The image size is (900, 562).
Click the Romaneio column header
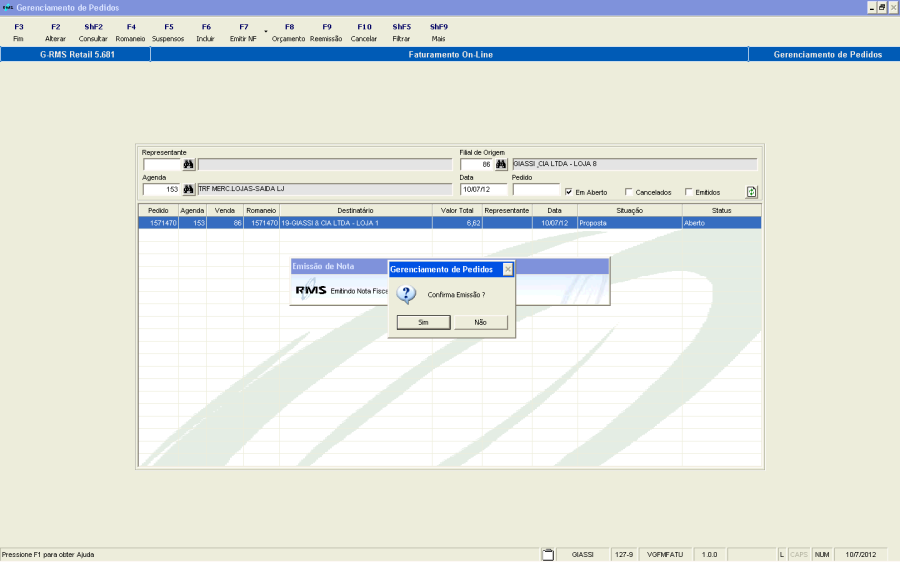pyautogui.click(x=261, y=211)
